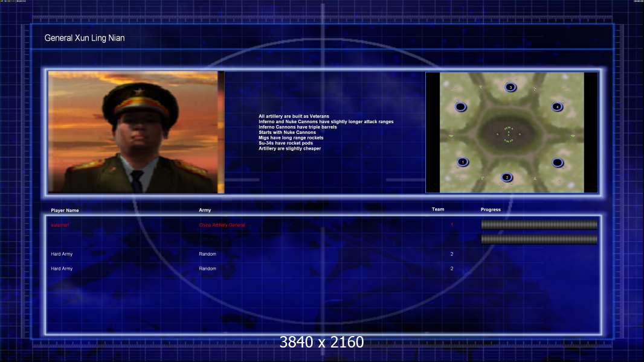Click team '2' of the first Hard Army
644x362 pixels.
[452, 254]
